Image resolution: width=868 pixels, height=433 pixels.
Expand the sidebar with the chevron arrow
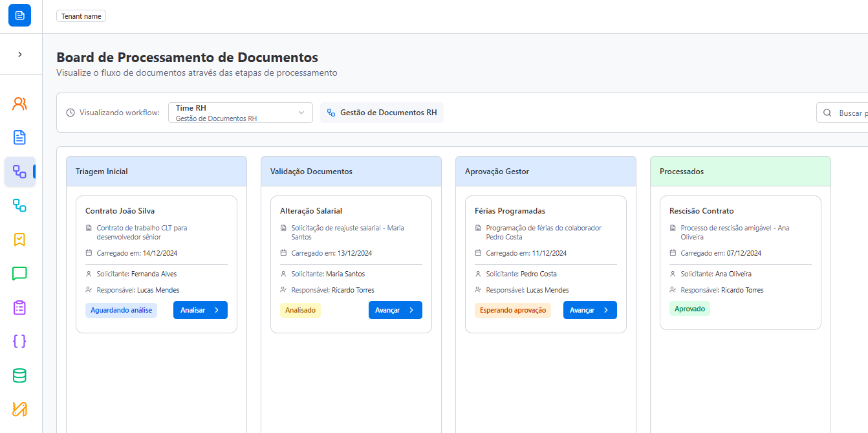(19, 54)
